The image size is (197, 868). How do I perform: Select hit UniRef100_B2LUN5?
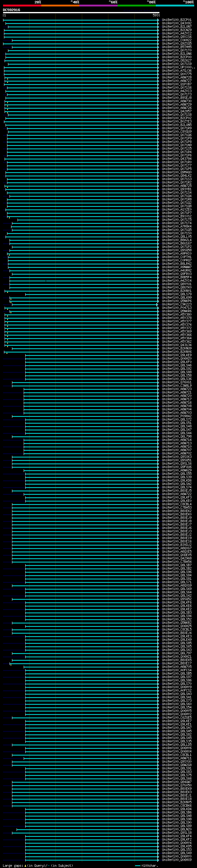tap(176, 125)
